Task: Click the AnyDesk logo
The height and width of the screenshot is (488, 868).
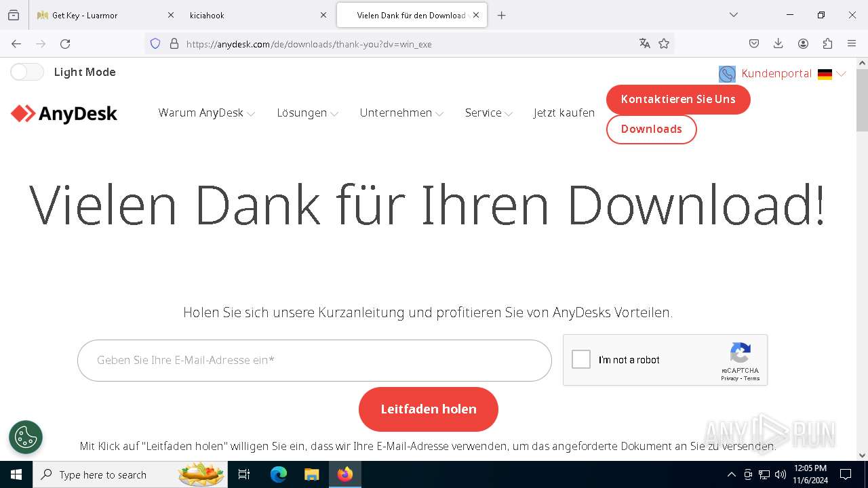Action: [x=64, y=114]
